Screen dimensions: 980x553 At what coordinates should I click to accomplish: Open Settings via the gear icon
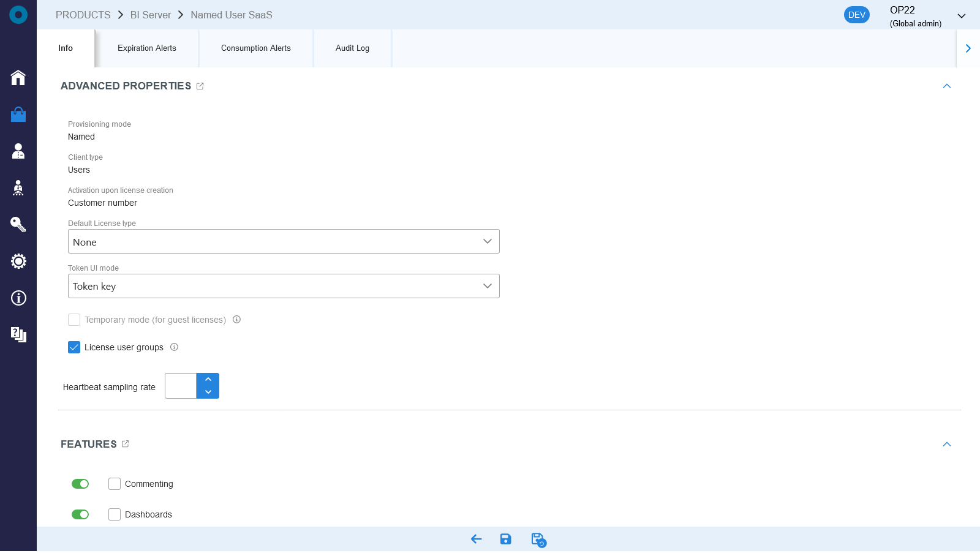[x=18, y=261]
